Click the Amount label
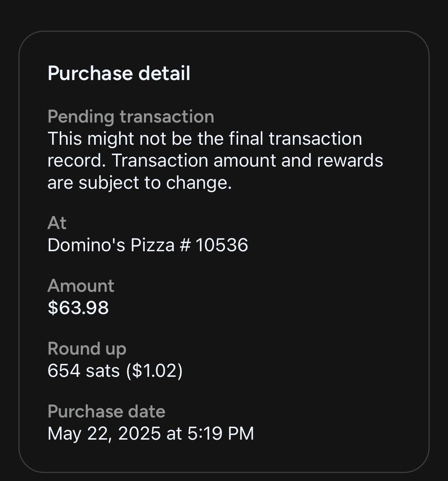The width and height of the screenshot is (448, 481). (x=81, y=286)
